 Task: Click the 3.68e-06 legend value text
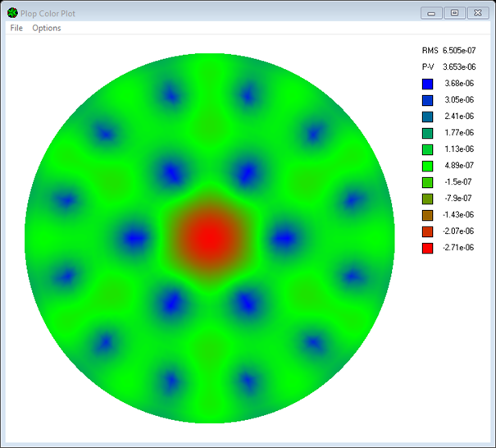[x=459, y=83]
